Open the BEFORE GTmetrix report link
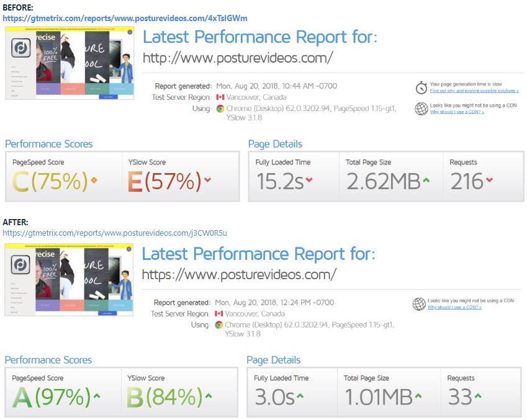The width and height of the screenshot is (527, 420). (125, 19)
